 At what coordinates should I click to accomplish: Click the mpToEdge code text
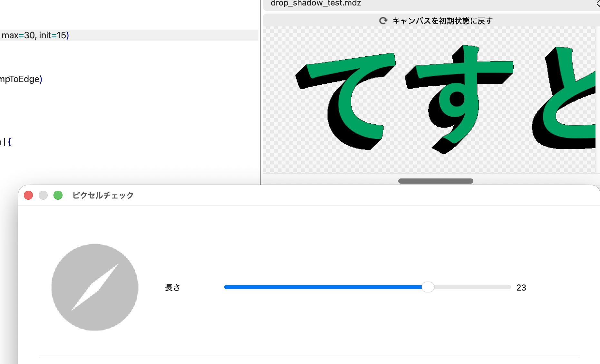19,79
